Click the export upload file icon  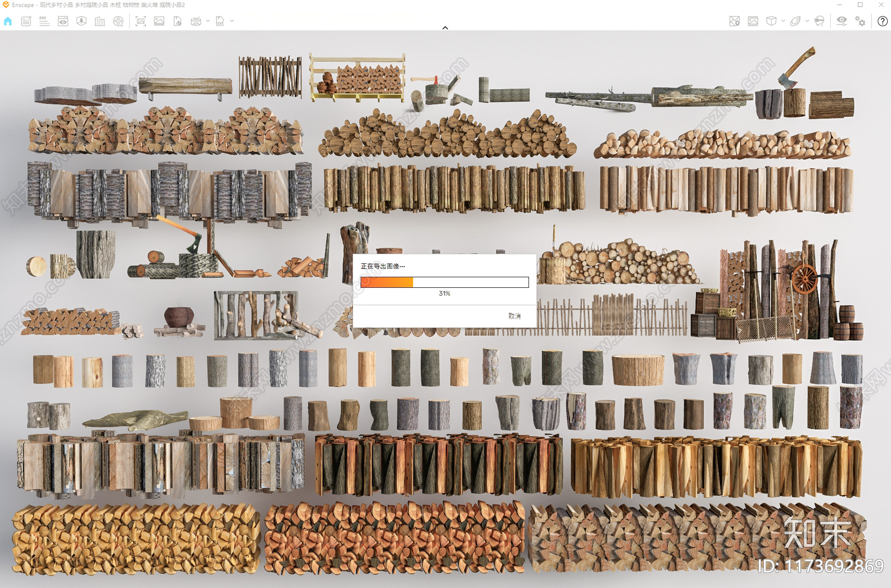coord(178,21)
